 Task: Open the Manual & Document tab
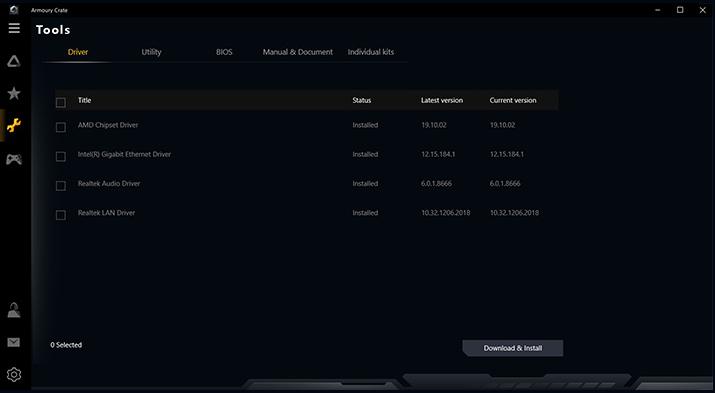298,52
